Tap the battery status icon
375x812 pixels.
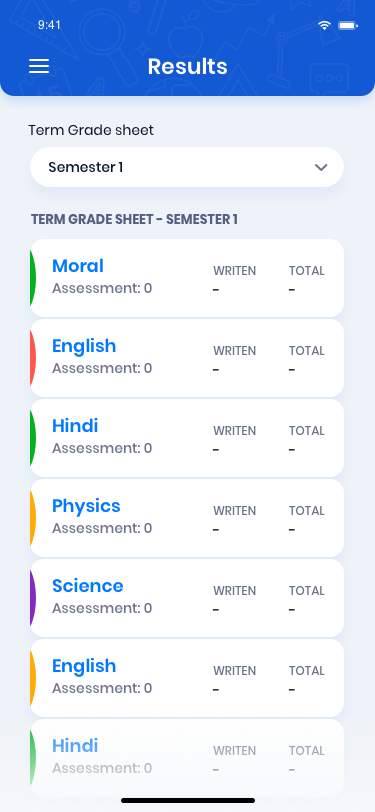pos(348,25)
